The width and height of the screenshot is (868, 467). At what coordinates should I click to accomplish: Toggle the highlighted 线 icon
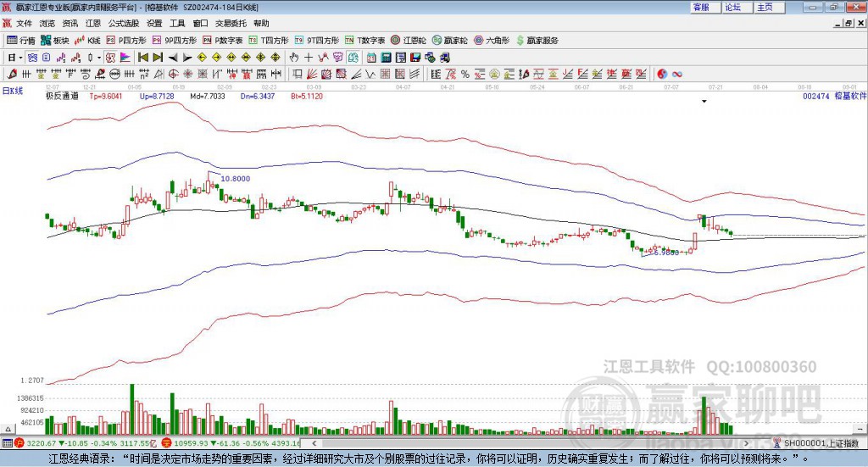[x=353, y=58]
